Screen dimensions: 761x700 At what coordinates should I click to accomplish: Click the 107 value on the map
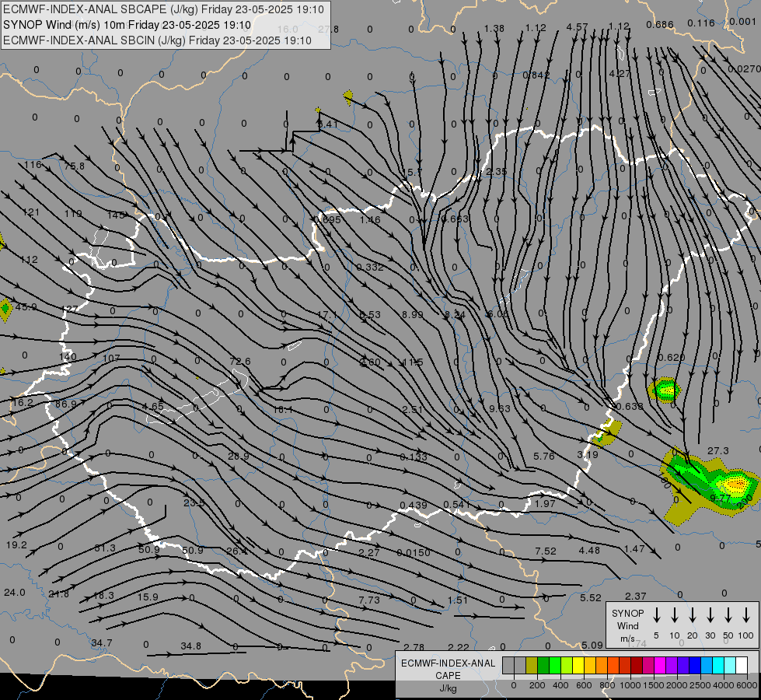[111, 358]
